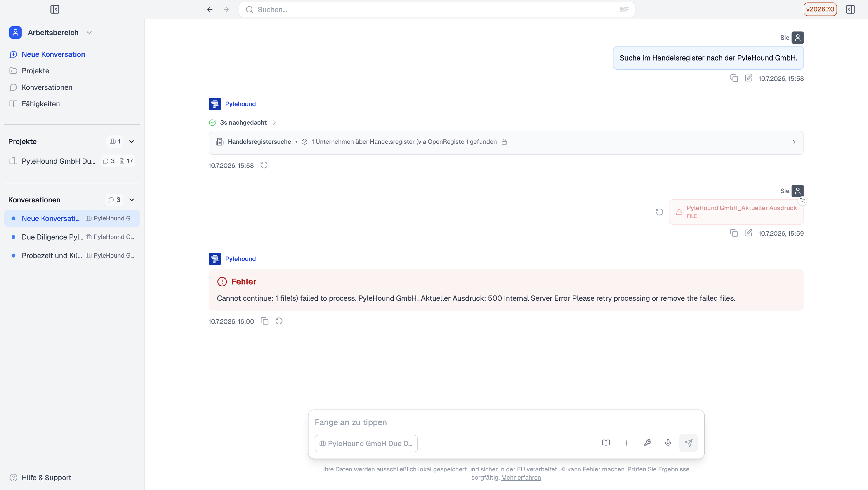The height and width of the screenshot is (490, 868).
Task: Edit the 15:59 file message
Action: 748,233
